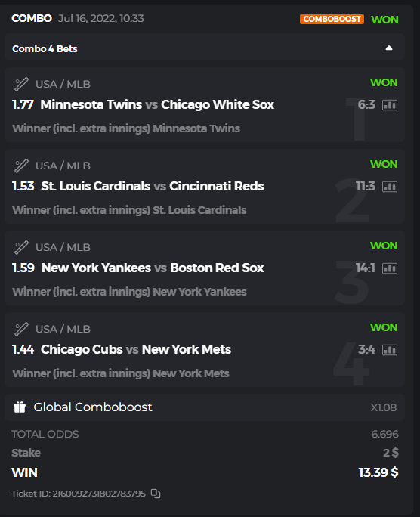
Task: Open stats icon for Cardinals vs Reds
Action: click(x=390, y=187)
